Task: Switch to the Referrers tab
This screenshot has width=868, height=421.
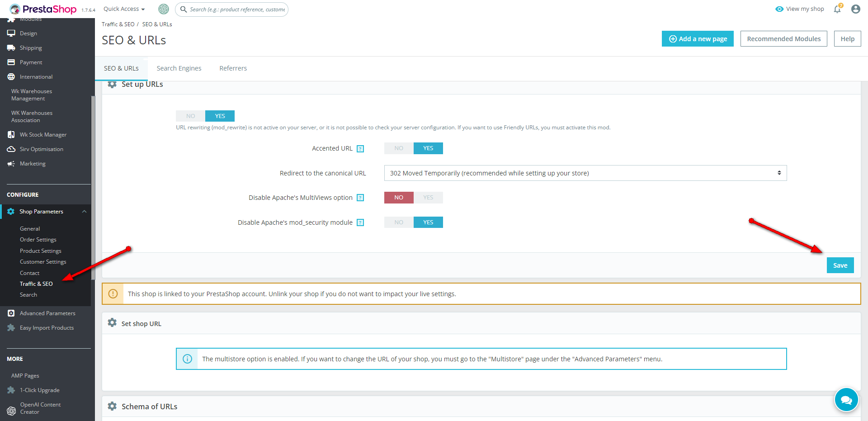Action: (233, 68)
